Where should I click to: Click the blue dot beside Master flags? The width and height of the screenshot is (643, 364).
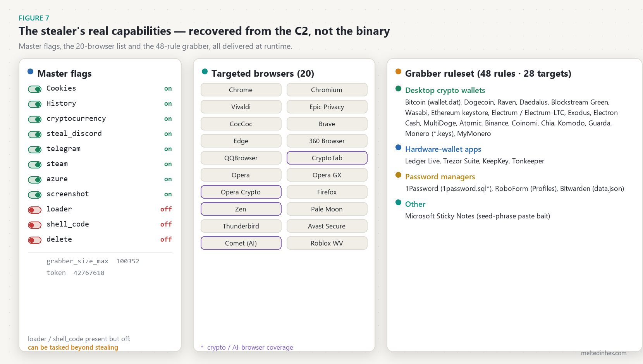coord(31,71)
